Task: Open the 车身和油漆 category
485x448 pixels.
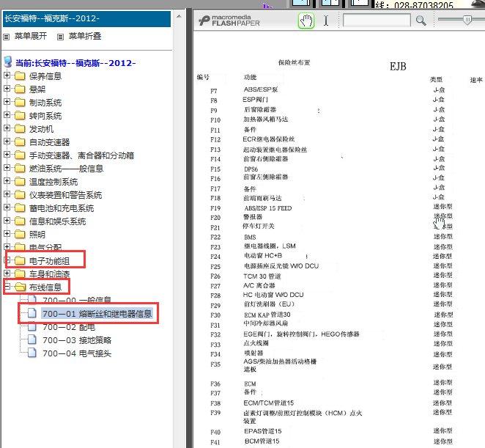Action: point(50,274)
